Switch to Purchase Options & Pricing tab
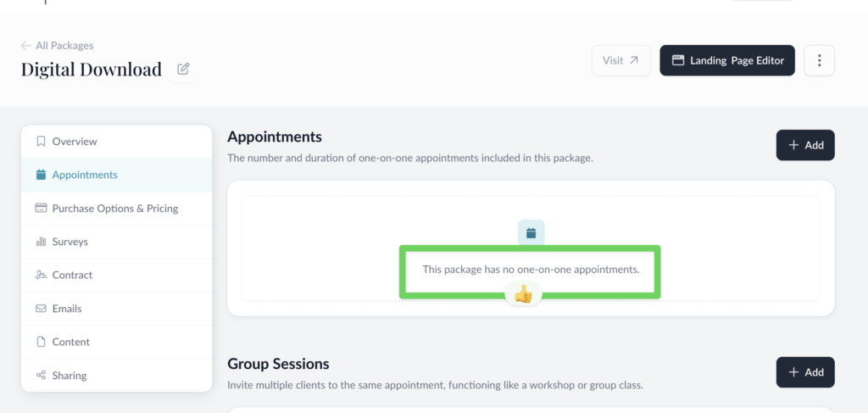 pos(114,209)
